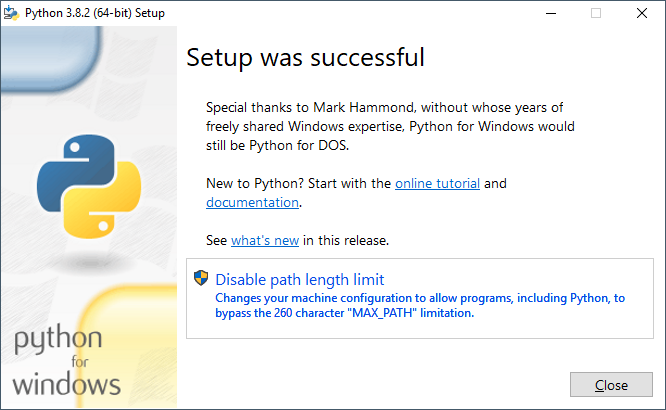Click the New to Python? text
Viewport: 666px width, 410px height.
coord(255,184)
